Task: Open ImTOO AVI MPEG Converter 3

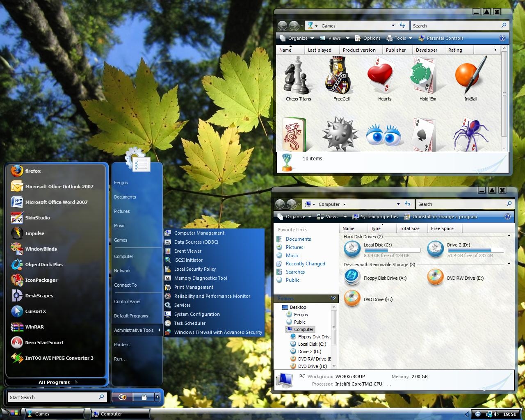Action: click(x=57, y=358)
